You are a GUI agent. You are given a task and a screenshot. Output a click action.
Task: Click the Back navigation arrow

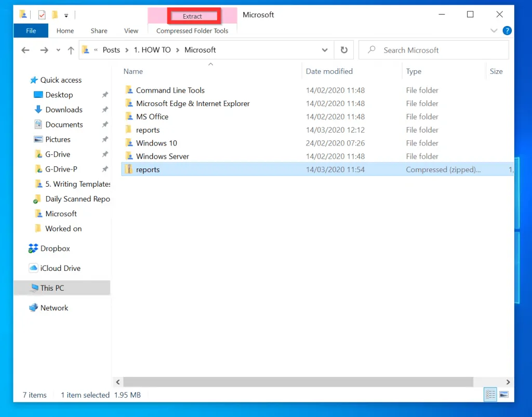tap(25, 50)
